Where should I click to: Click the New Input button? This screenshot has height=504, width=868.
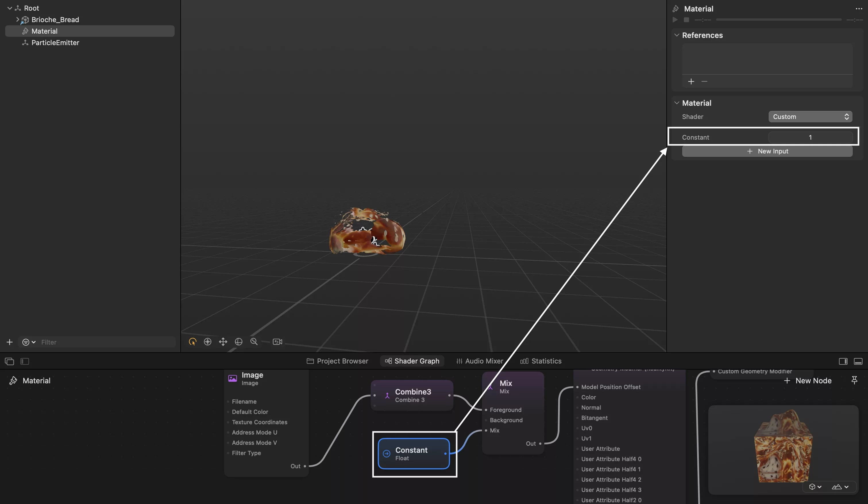(767, 151)
